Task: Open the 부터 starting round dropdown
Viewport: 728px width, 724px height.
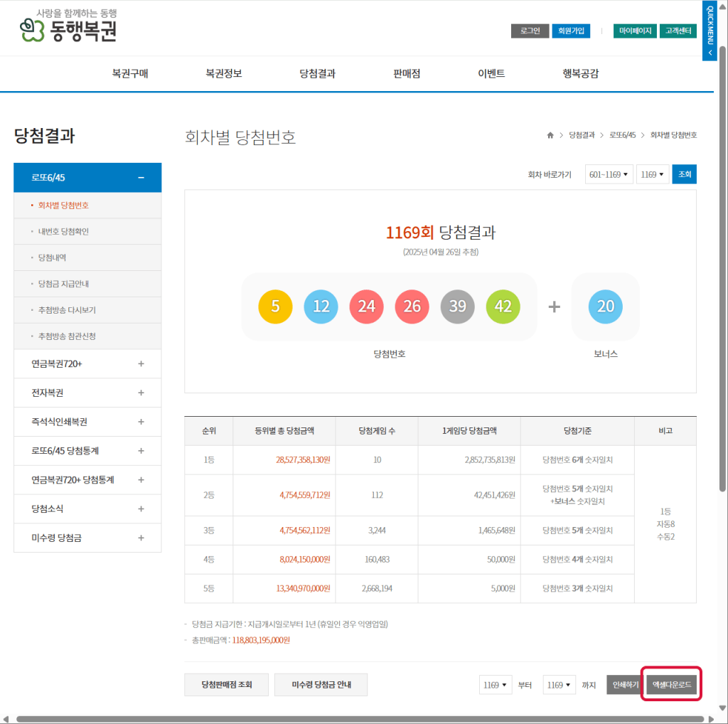Action: coord(496,685)
